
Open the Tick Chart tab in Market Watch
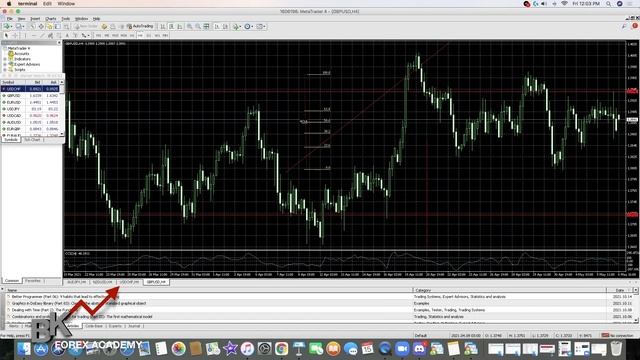[x=32, y=140]
